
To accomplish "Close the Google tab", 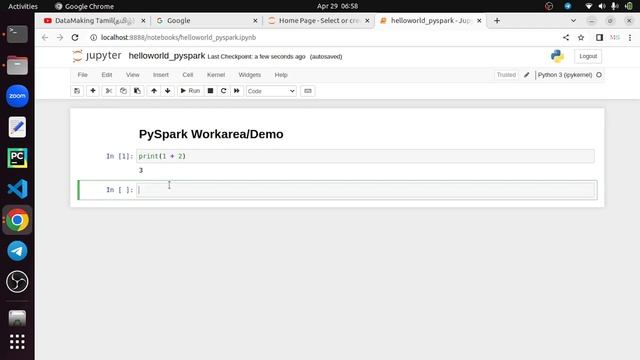I will pos(256,20).
